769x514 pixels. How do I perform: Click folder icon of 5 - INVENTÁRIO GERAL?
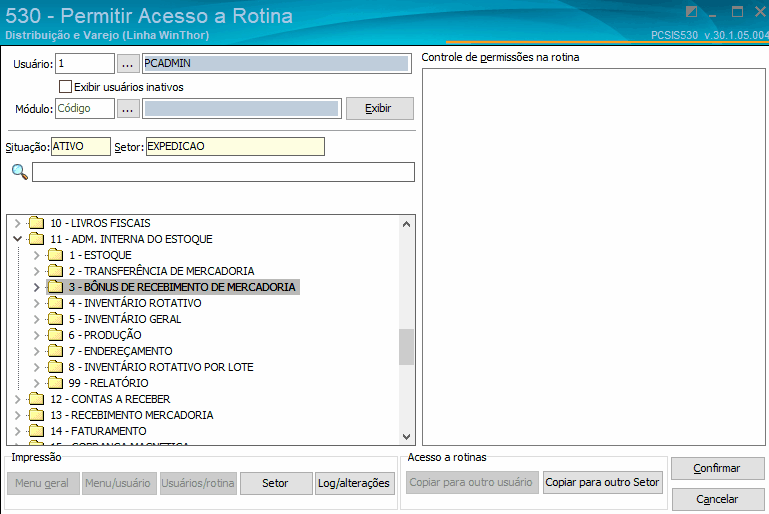(x=55, y=319)
